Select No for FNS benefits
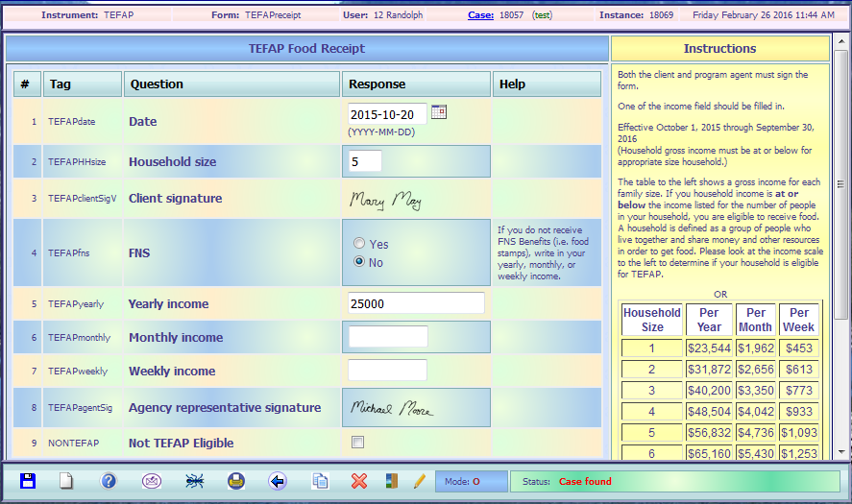Screen dimensions: 852x504 coord(360,262)
